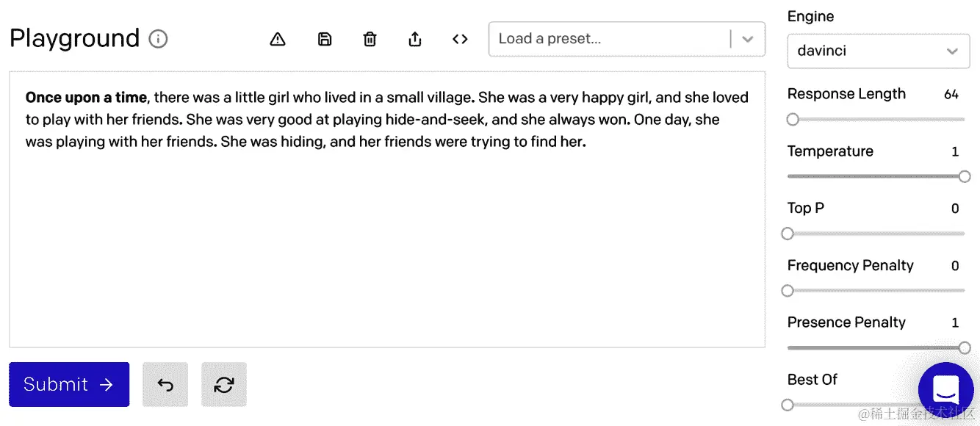
Task: Click the Playground heading text
Action: (x=74, y=38)
